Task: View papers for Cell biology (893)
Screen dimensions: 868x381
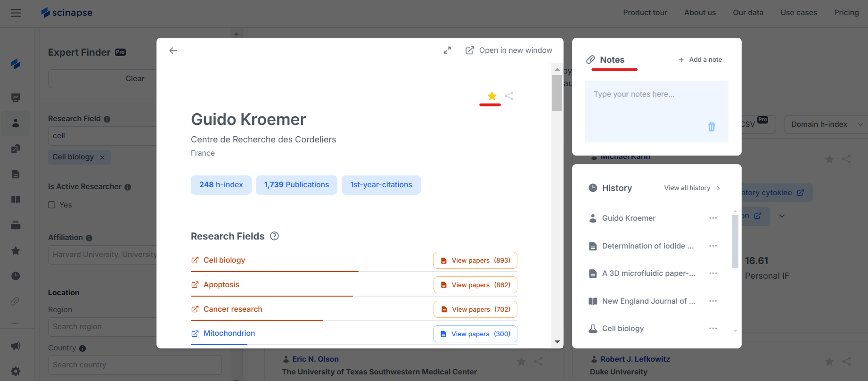Action: [475, 260]
